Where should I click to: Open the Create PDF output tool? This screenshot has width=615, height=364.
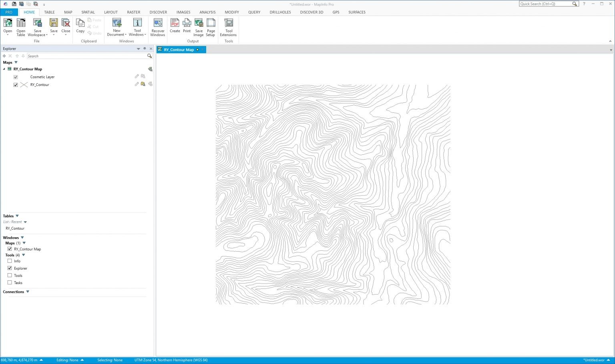tap(175, 26)
